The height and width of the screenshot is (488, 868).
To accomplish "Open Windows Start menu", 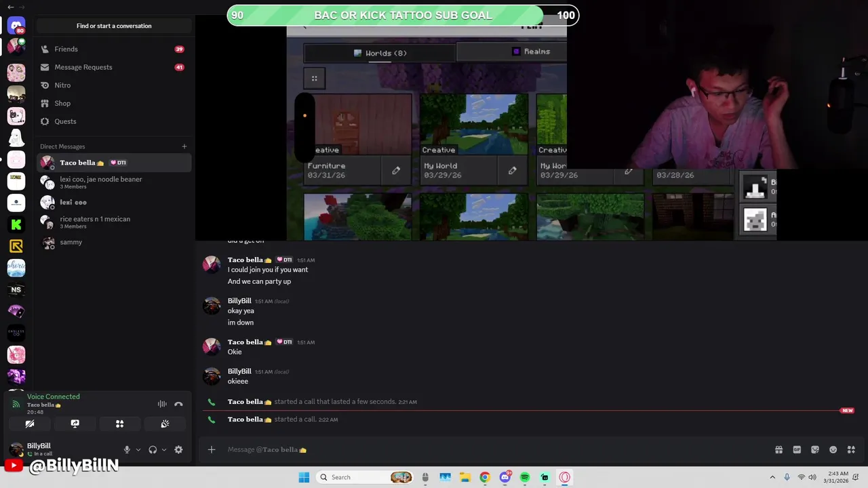I will coord(304,477).
